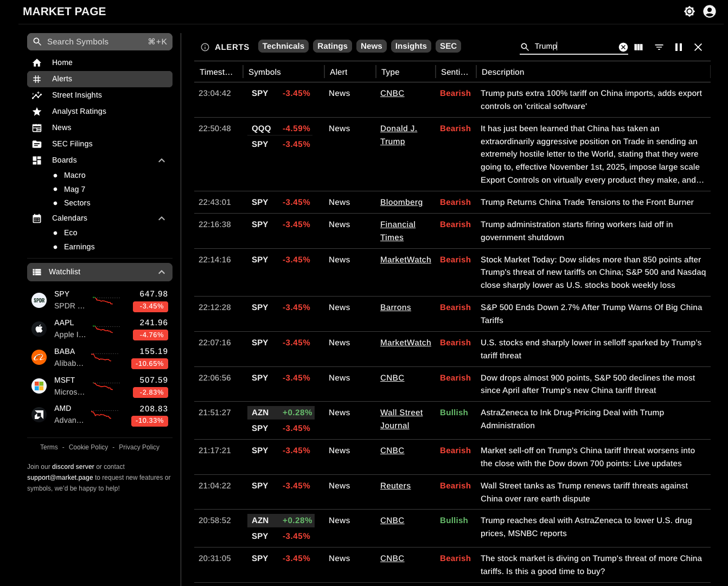Toggle the Insights alert filter
Viewport: 728px width, 586px height.
(411, 46)
